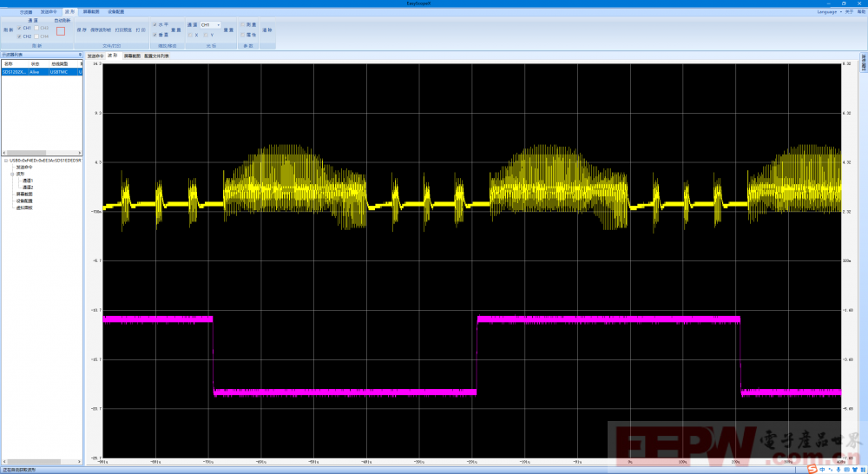The image size is (868, 474).
Task: Select 发送命令 in the device tree
Action: [x=24, y=168]
